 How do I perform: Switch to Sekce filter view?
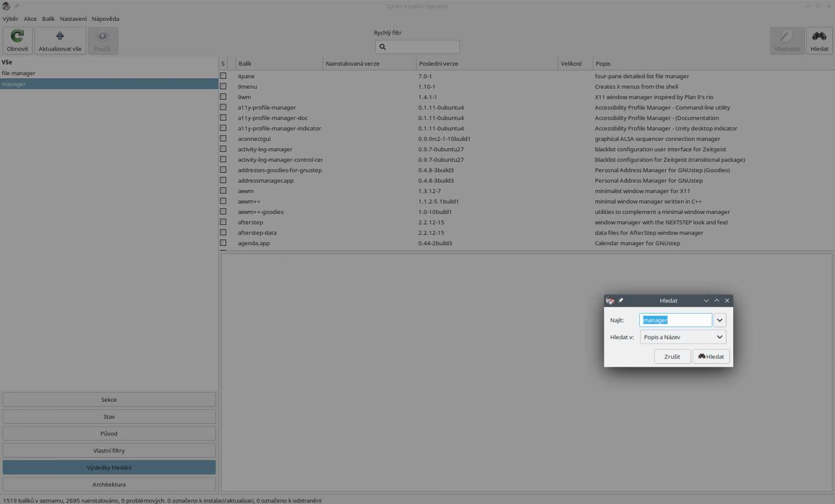[109, 400]
